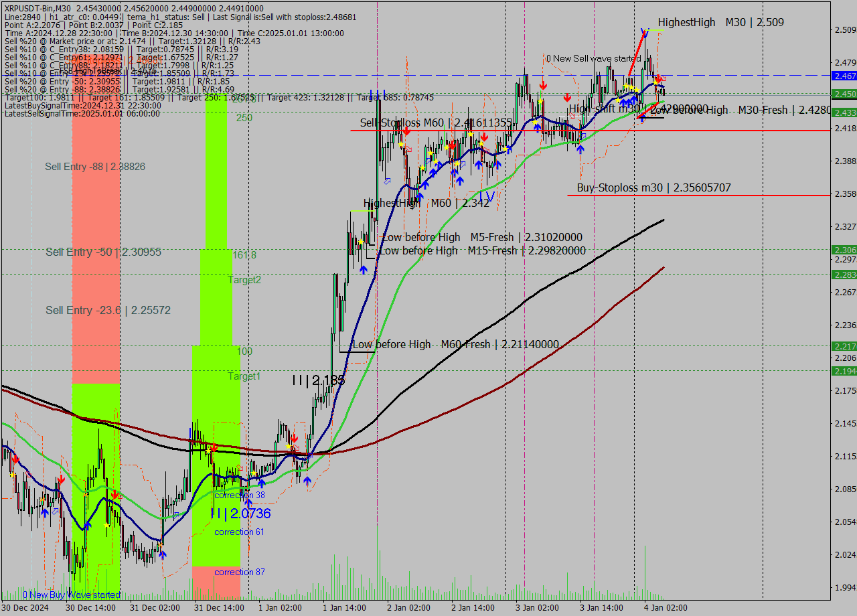Click the green 2.306 price tag

844,250
